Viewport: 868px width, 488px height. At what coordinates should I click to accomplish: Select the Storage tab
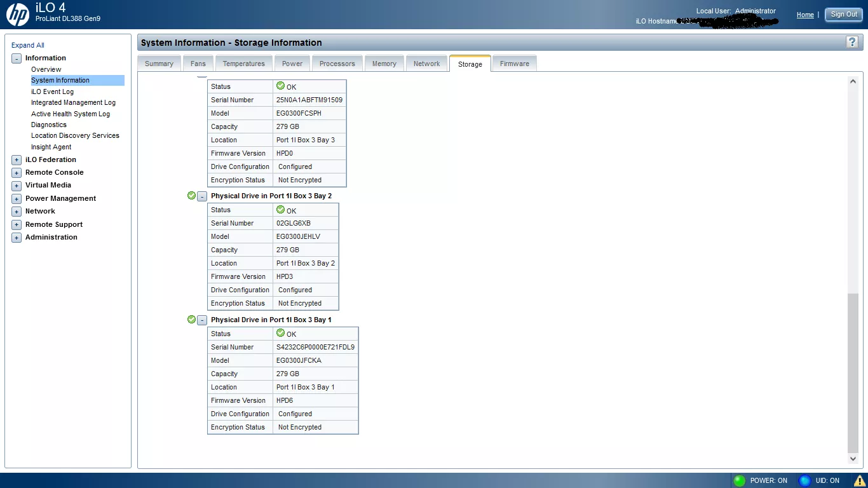pyautogui.click(x=470, y=64)
